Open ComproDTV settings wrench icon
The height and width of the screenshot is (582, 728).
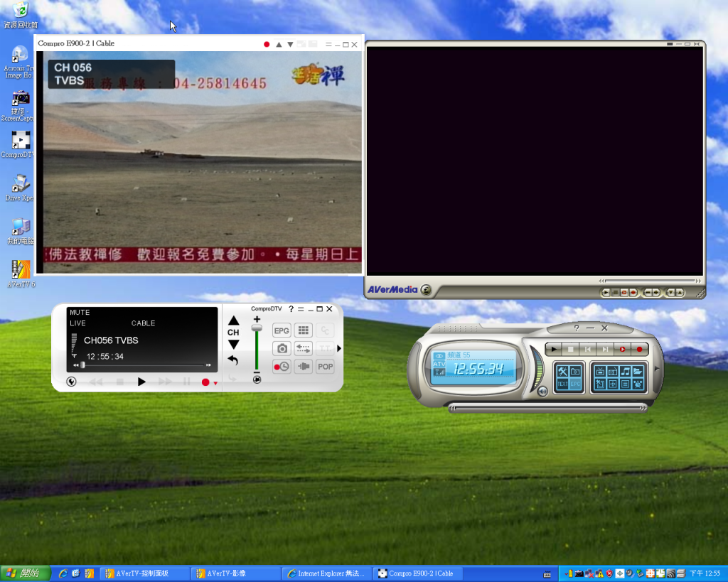[72, 382]
